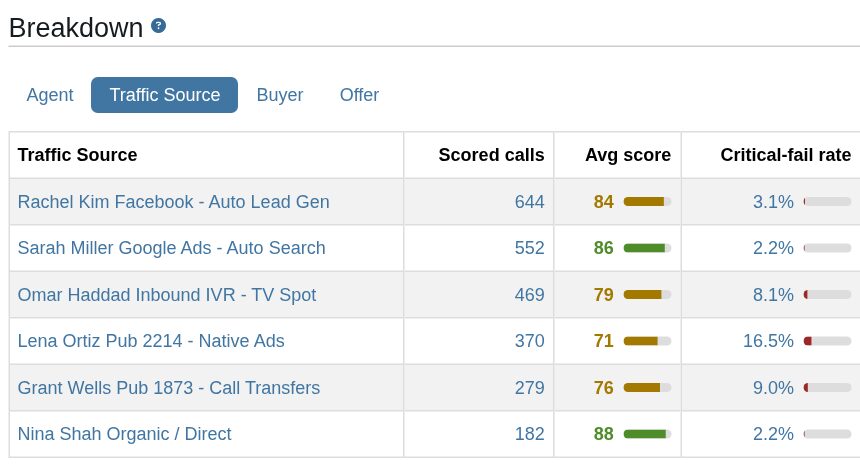Viewport: 860px width, 467px height.
Task: Select the Traffic Source tab
Action: [165, 95]
